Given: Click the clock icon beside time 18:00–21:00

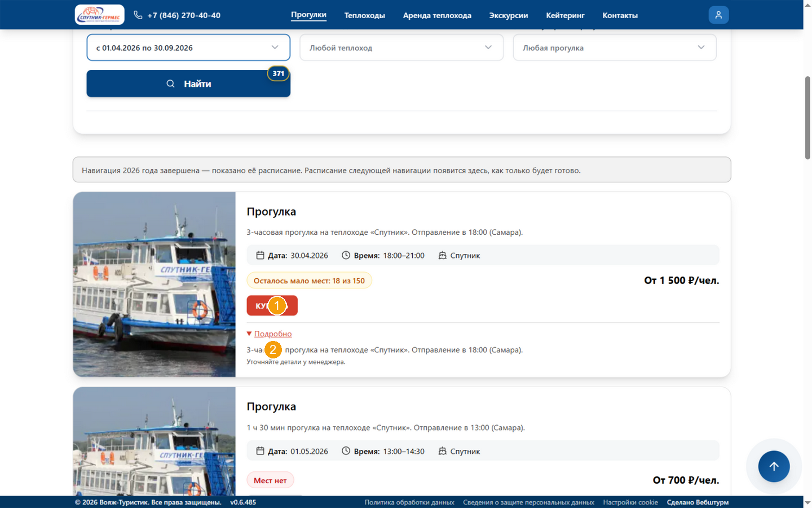Looking at the screenshot, I should [x=346, y=255].
